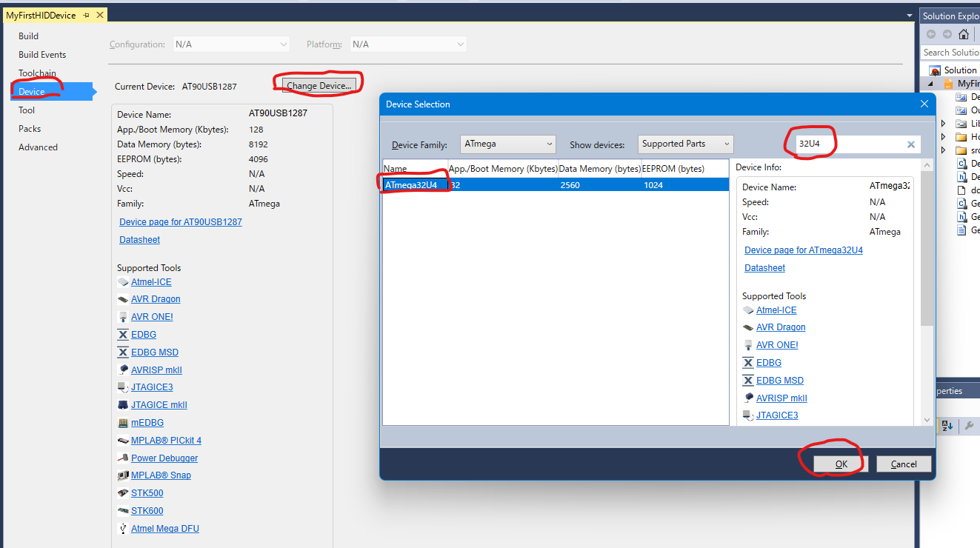Open the Device Family dropdown
Image resolution: width=980 pixels, height=548 pixels.
pyautogui.click(x=507, y=144)
